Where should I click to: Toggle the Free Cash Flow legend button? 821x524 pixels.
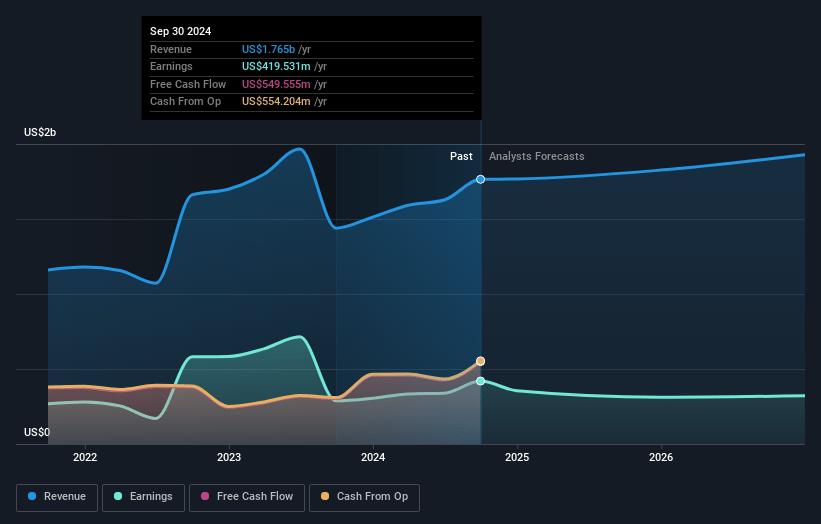247,497
